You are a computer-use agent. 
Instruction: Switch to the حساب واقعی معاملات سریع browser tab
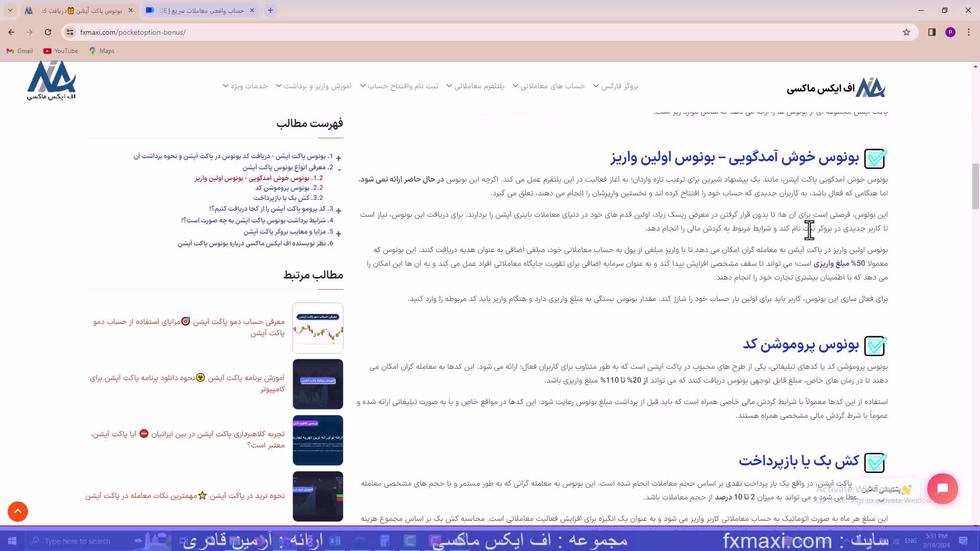click(x=199, y=10)
